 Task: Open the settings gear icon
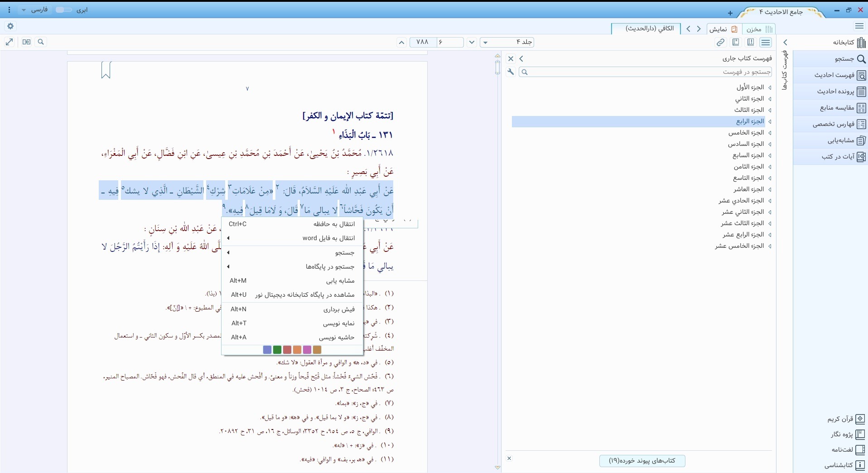pyautogui.click(x=10, y=26)
